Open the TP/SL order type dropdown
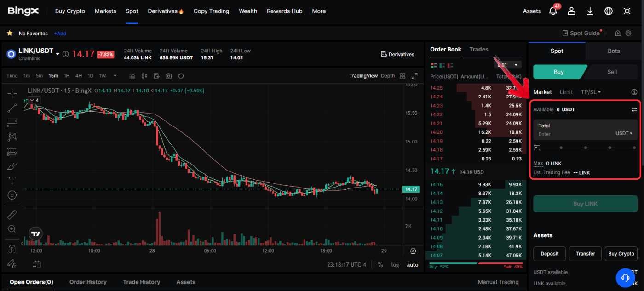Screen dimensions: 644x291 tap(591, 92)
